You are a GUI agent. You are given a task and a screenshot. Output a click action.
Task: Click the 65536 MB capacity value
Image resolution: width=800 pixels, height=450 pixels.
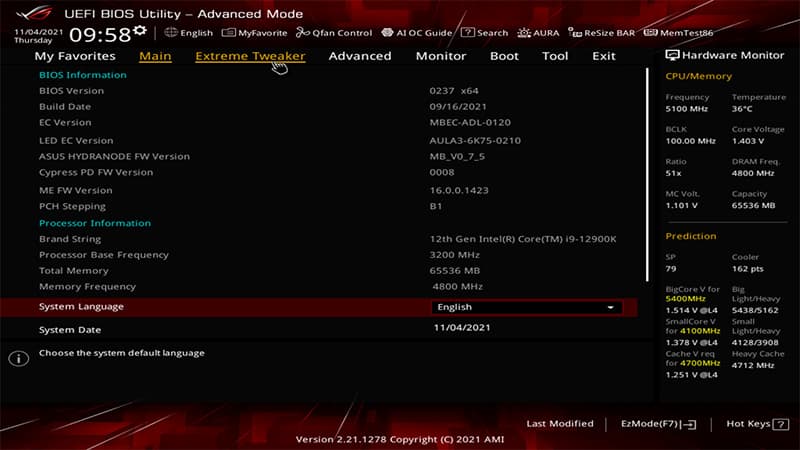753,205
